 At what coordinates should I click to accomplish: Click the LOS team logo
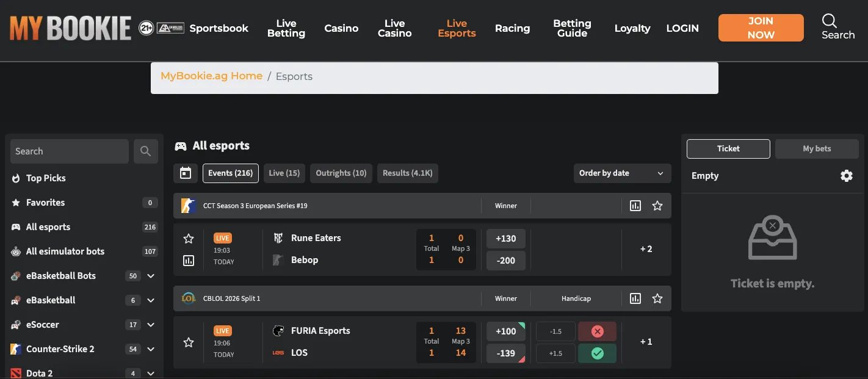point(278,353)
